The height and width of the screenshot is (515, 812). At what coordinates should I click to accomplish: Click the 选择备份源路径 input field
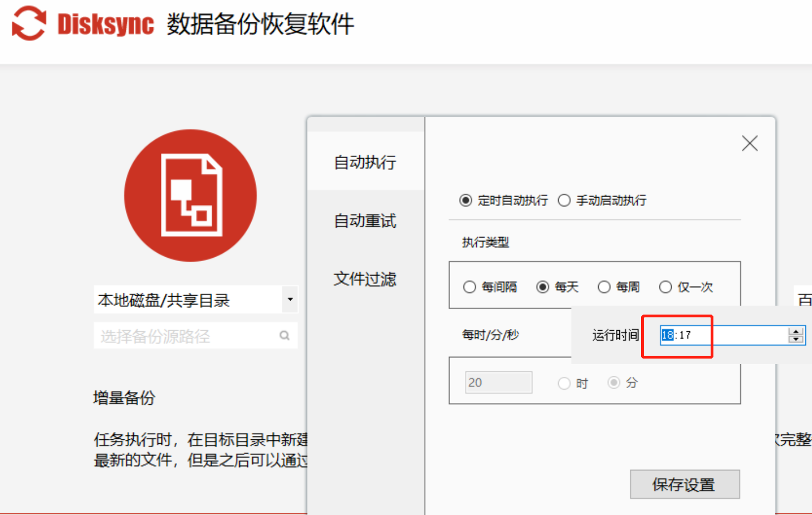tap(195, 336)
